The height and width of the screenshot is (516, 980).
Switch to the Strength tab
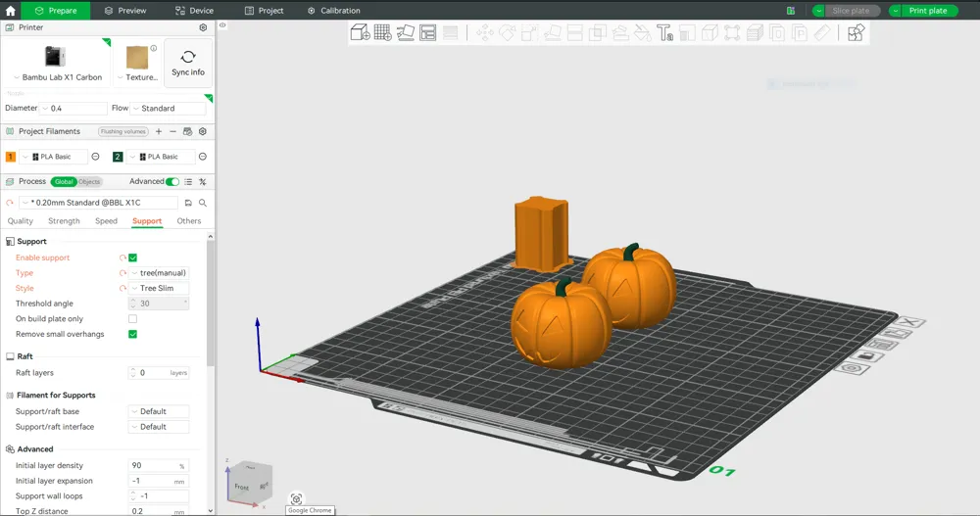[x=64, y=221]
